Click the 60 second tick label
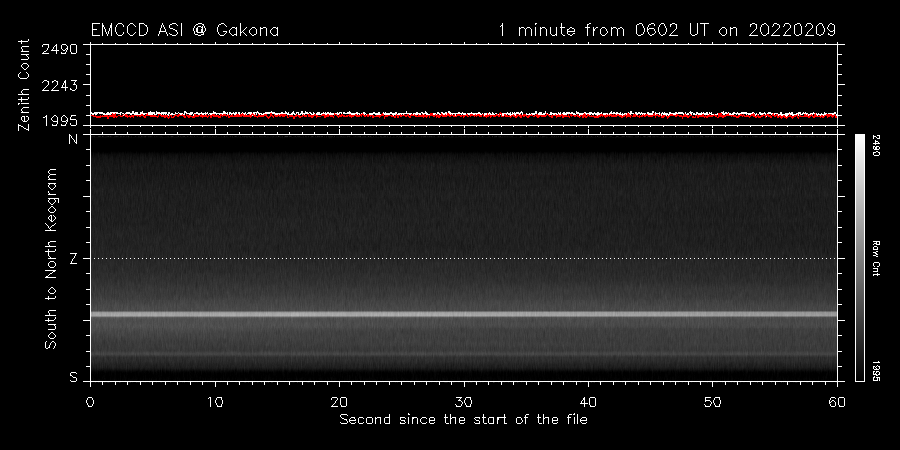Screen dimensions: 900x450 (x=837, y=402)
